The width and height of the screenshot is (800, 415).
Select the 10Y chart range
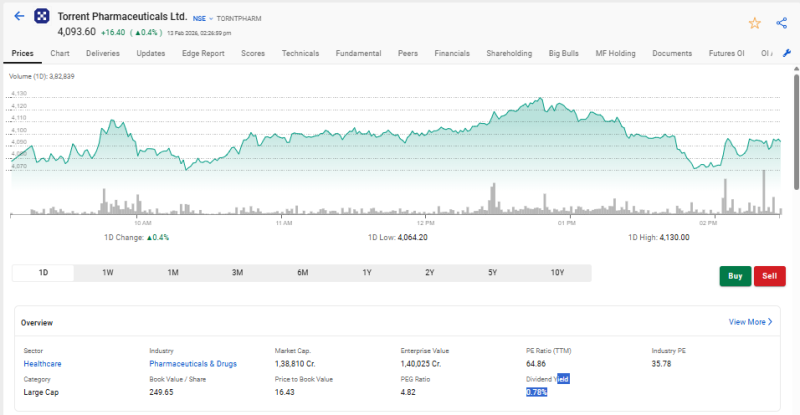(x=557, y=273)
